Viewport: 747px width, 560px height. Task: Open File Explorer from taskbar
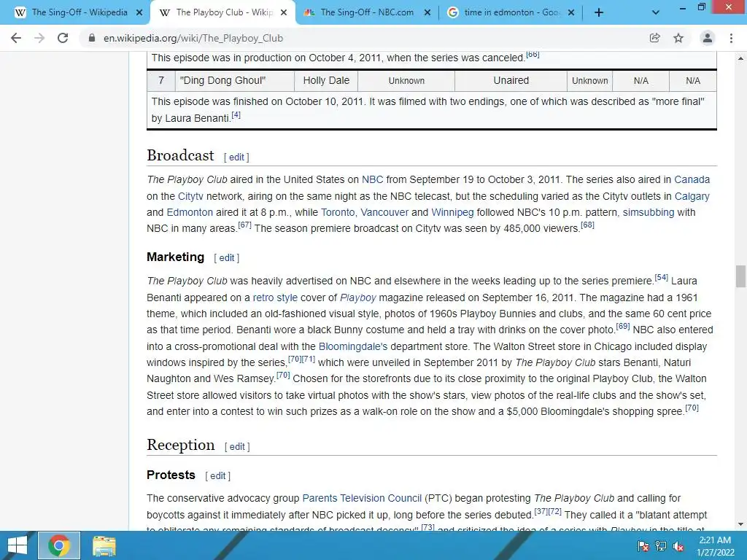coord(104,545)
